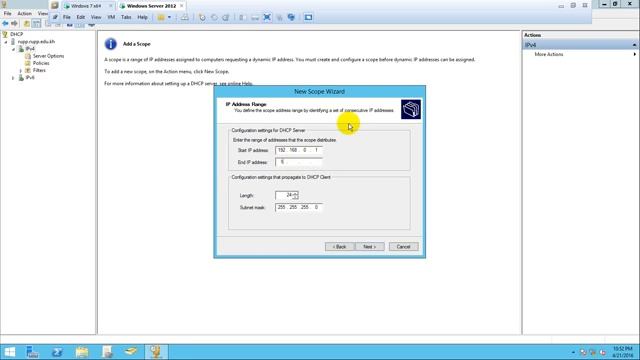Select Filters in the tree
Image resolution: width=640 pixels, height=360 pixels.
click(39, 70)
